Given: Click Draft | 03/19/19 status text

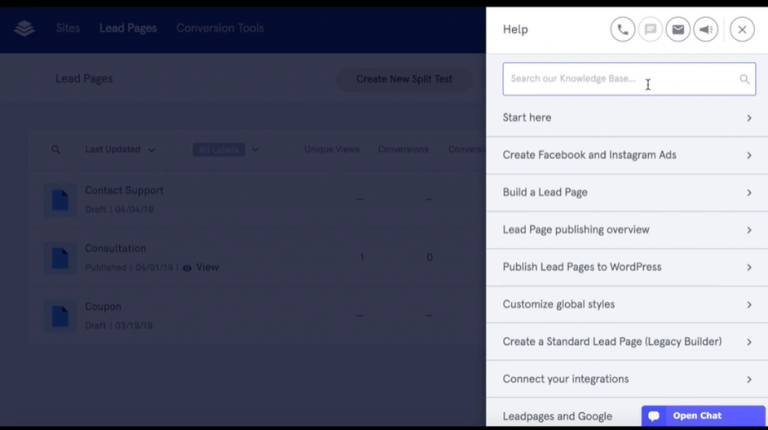Looking at the screenshot, I should [119, 326].
